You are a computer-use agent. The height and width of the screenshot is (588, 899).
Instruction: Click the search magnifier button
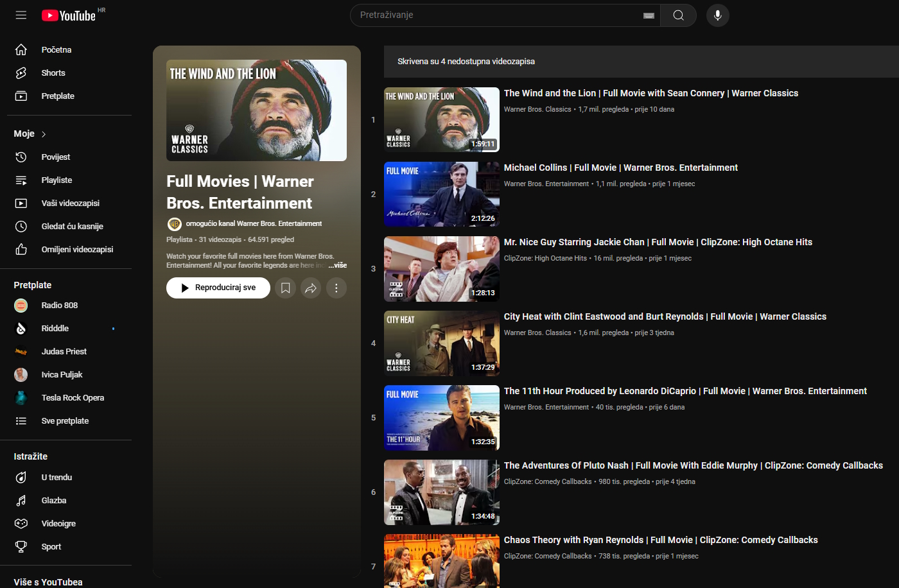[678, 15]
